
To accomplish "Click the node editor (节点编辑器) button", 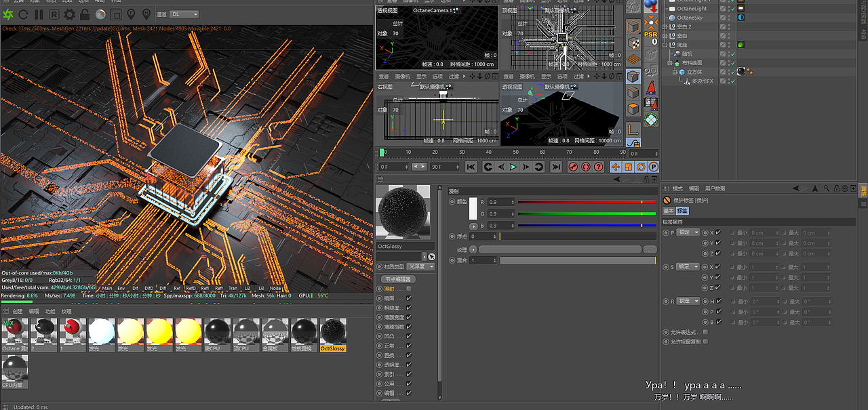I will point(397,279).
